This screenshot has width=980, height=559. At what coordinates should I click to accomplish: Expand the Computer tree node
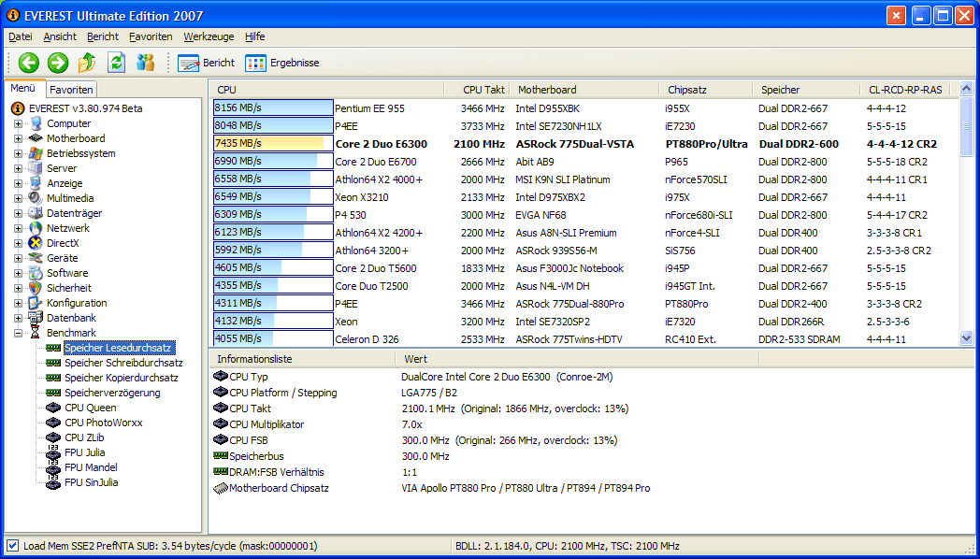[18, 123]
